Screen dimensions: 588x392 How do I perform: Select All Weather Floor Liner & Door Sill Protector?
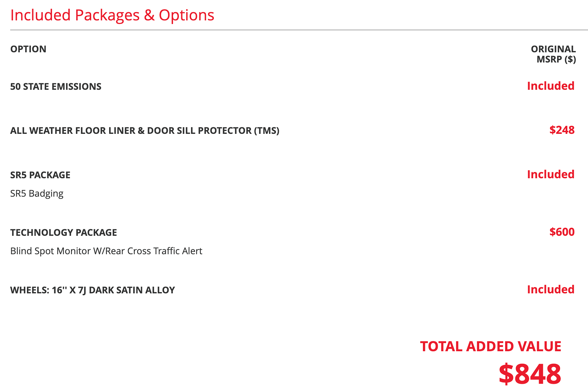[145, 131]
